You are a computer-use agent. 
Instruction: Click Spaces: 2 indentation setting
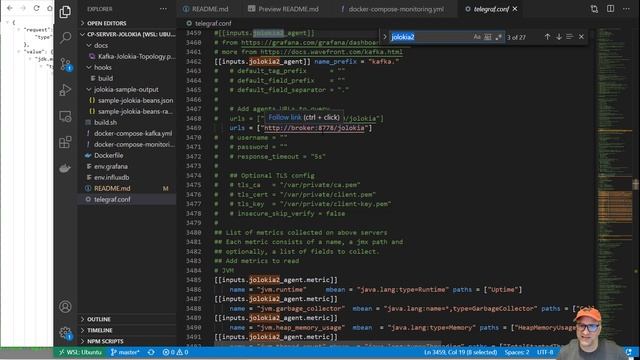pos(517,352)
